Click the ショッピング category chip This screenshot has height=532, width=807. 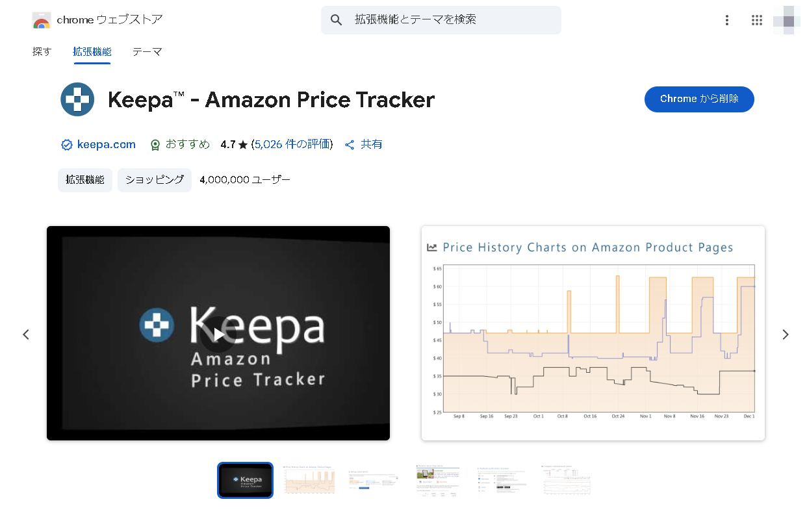point(154,180)
